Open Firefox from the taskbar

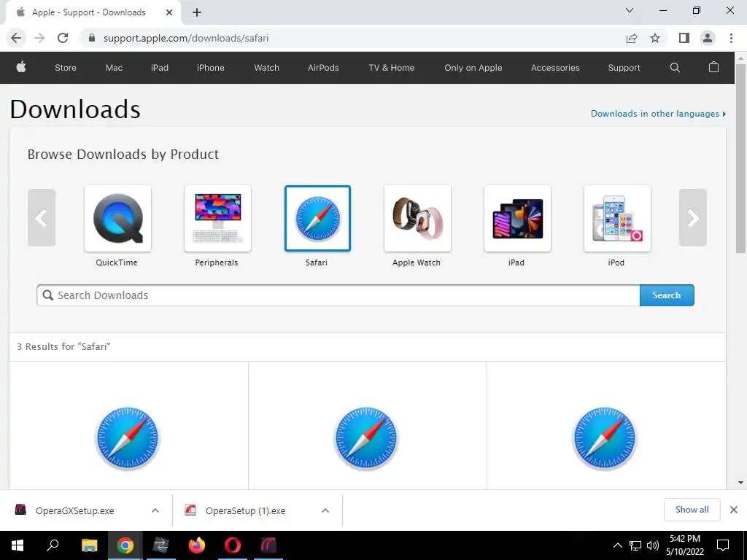tap(197, 545)
